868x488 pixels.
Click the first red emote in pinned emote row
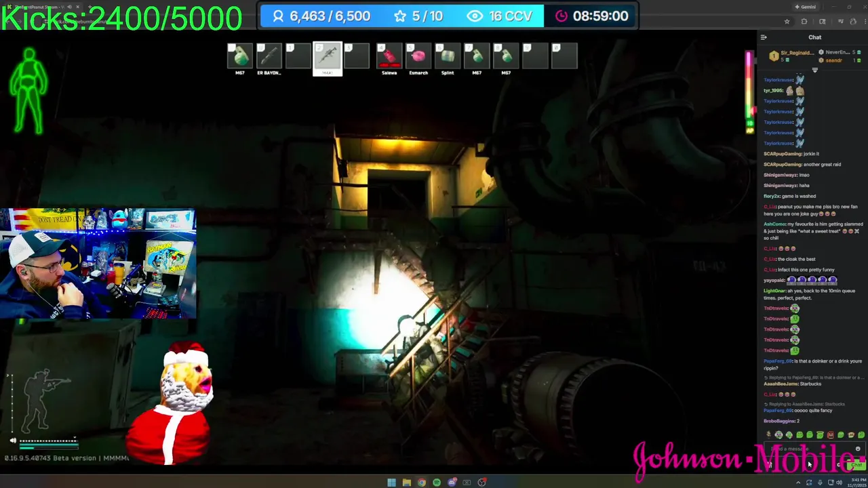pos(831,435)
